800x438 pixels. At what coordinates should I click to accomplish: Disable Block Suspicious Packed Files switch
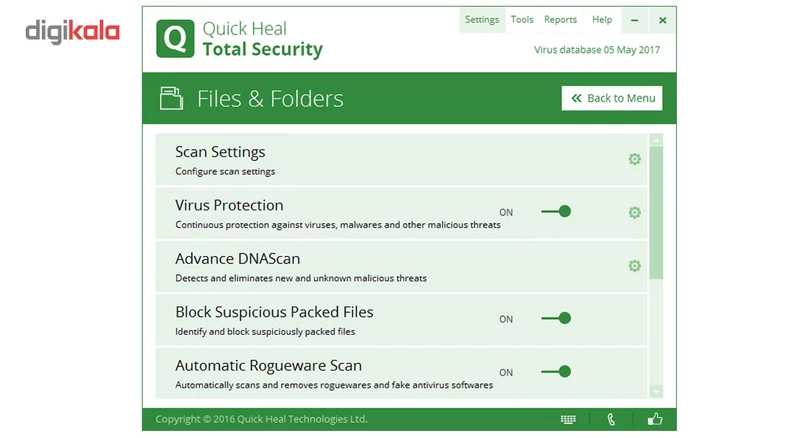pos(556,319)
